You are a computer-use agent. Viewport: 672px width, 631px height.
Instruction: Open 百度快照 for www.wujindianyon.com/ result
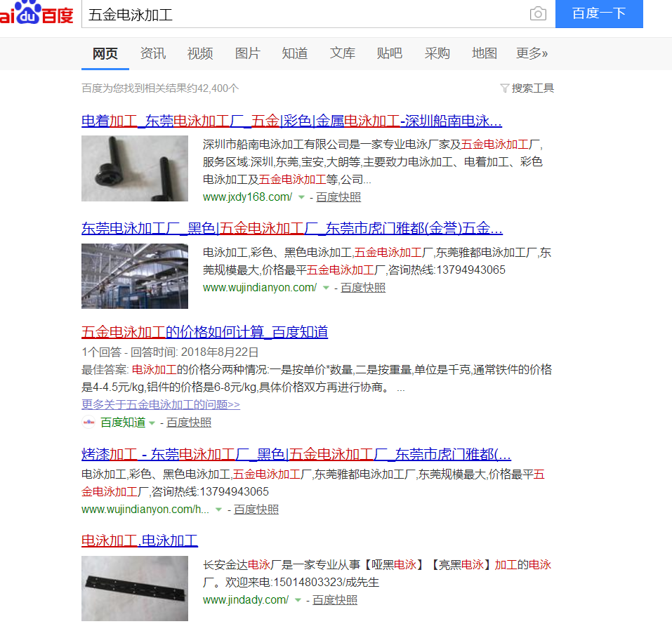pos(363,288)
